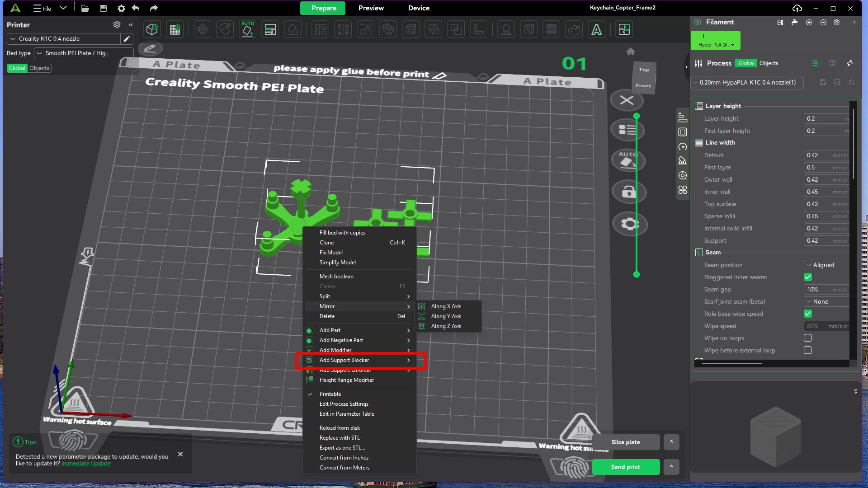Click the Arrange all objects icon
Viewport: 868px width, 488px height.
270,30
